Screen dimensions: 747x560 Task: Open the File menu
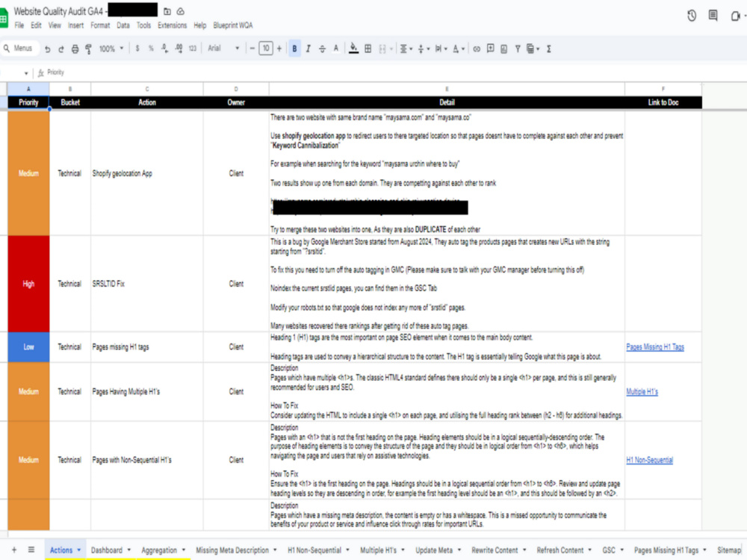(x=19, y=25)
